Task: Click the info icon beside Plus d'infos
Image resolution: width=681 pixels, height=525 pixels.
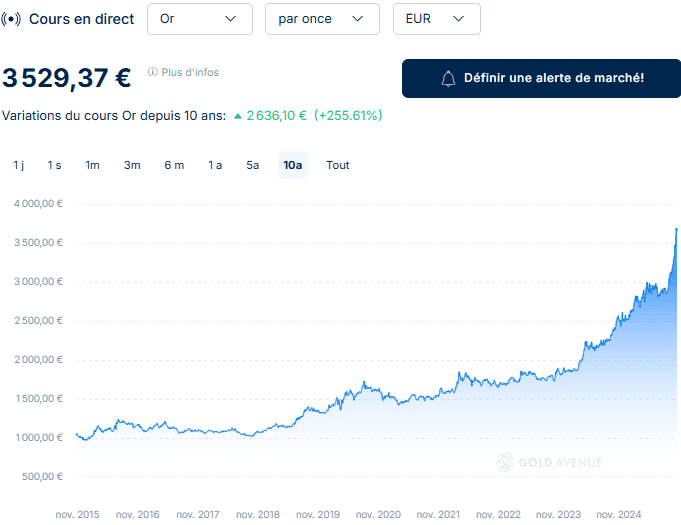Action: coord(153,72)
